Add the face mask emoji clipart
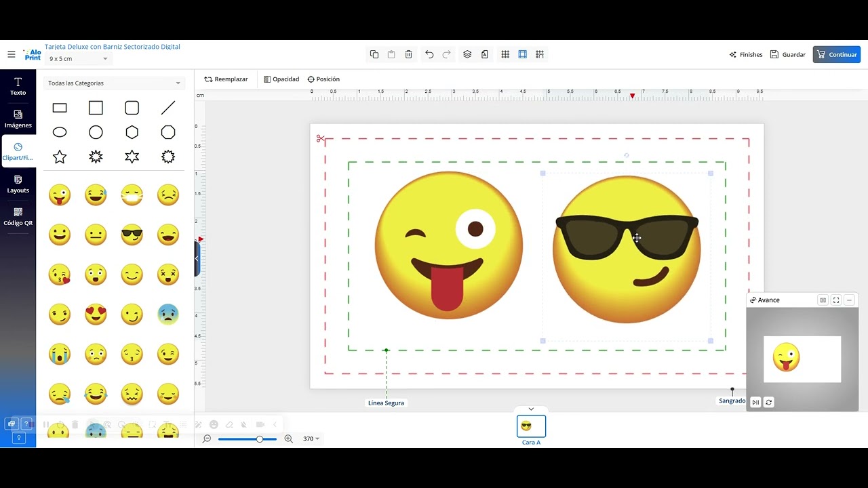This screenshot has height=488, width=868. coord(132,195)
